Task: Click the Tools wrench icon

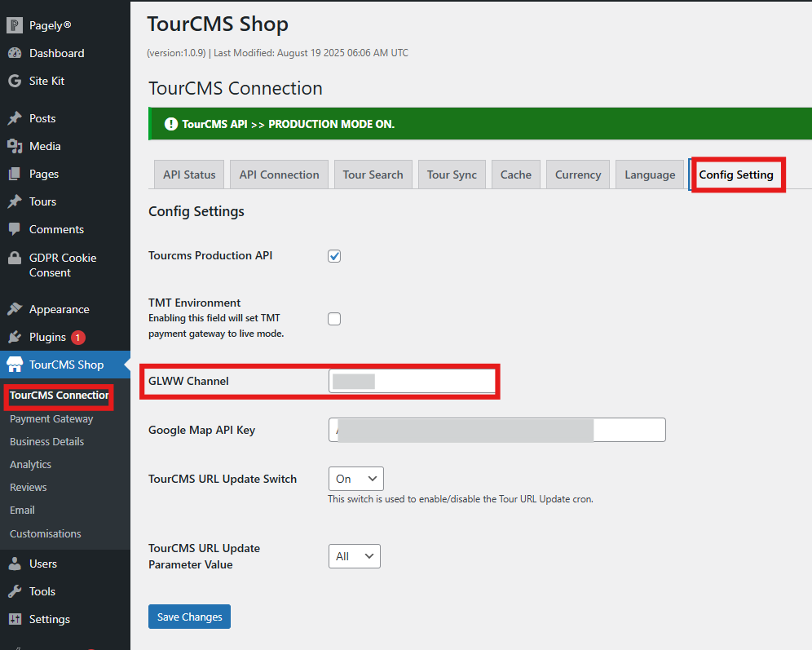Action: (x=15, y=591)
